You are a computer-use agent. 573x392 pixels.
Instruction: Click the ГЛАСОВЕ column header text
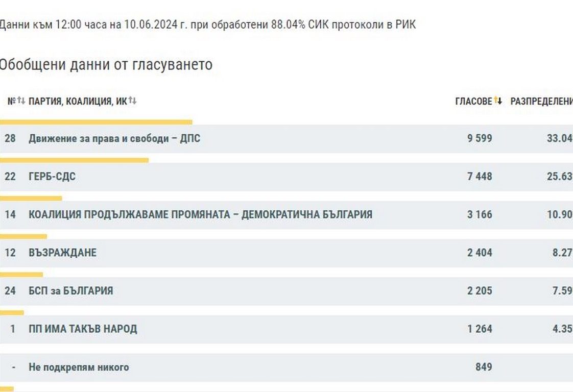point(473,101)
